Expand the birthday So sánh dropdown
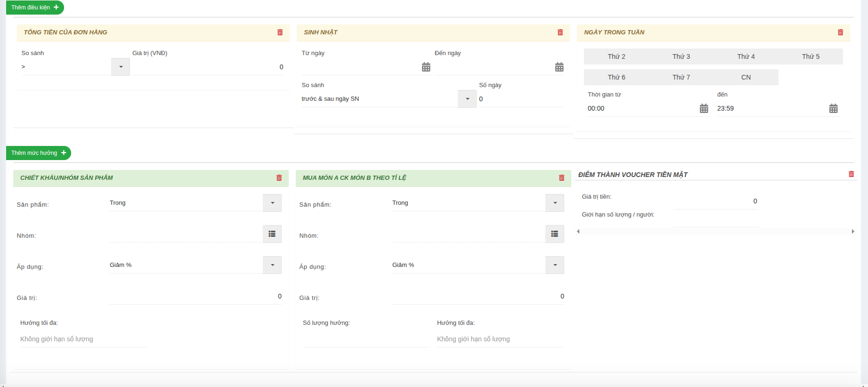 point(467,99)
